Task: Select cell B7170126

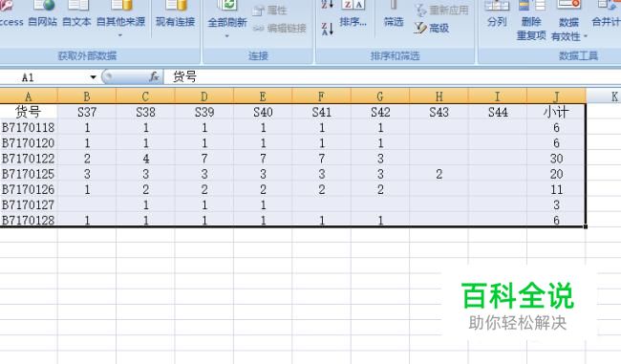Action: click(28, 189)
